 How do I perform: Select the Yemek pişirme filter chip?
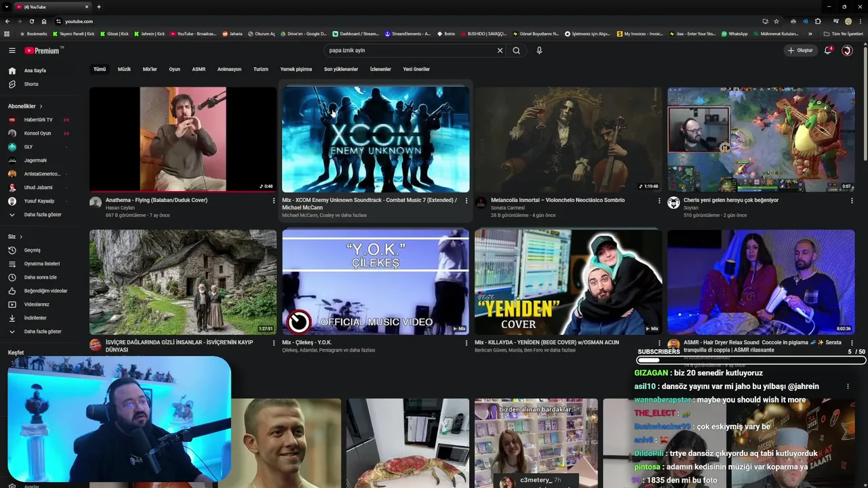point(296,69)
